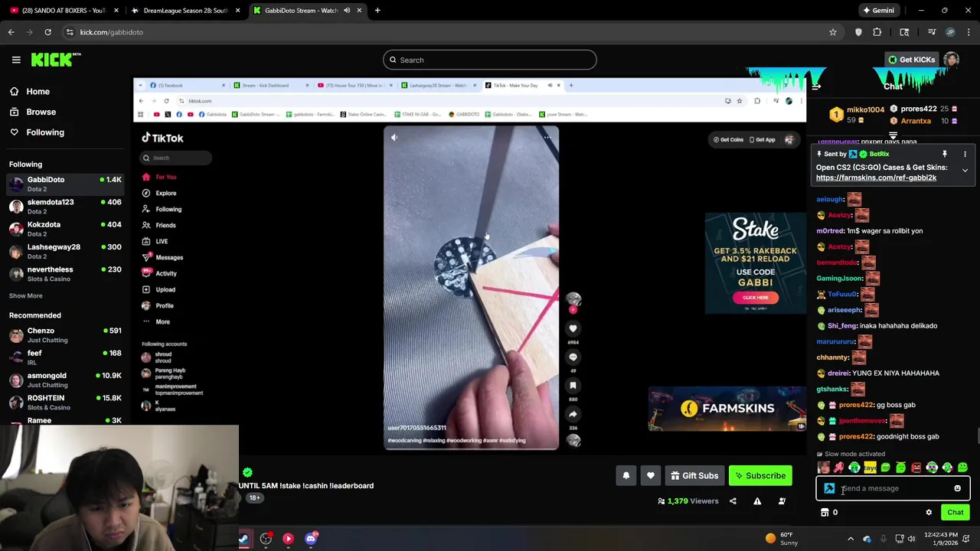The image size is (980, 551).
Task: Open weather widget 60°F Sunny
Action: click(x=782, y=539)
